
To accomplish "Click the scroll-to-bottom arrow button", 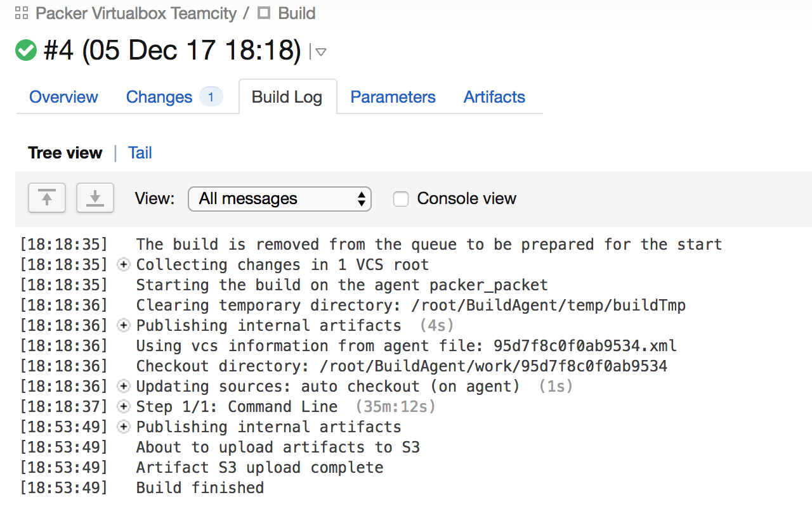I will (95, 198).
